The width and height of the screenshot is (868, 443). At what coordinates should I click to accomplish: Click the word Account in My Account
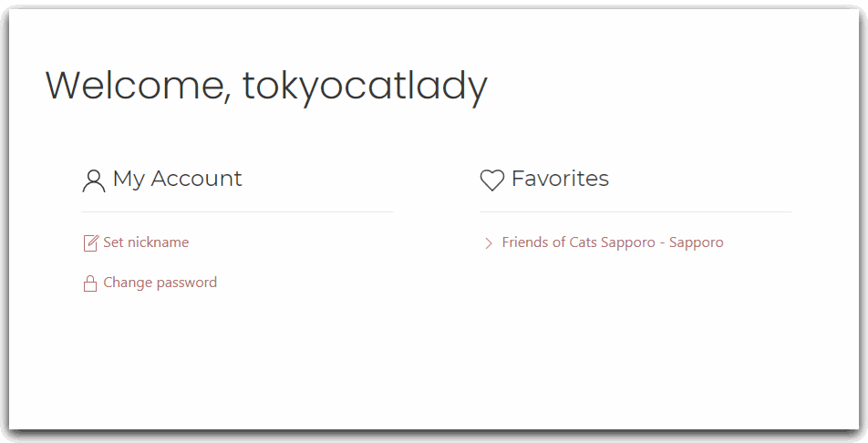[196, 179]
